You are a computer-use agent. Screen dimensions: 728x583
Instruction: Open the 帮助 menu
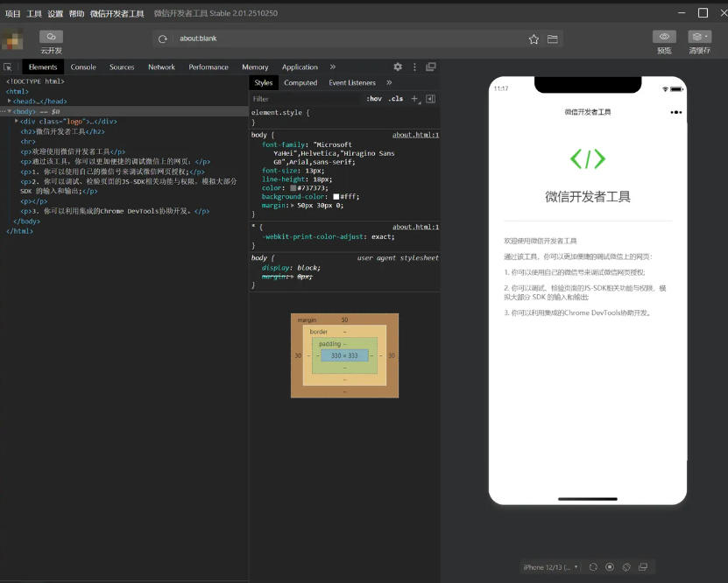76,14
